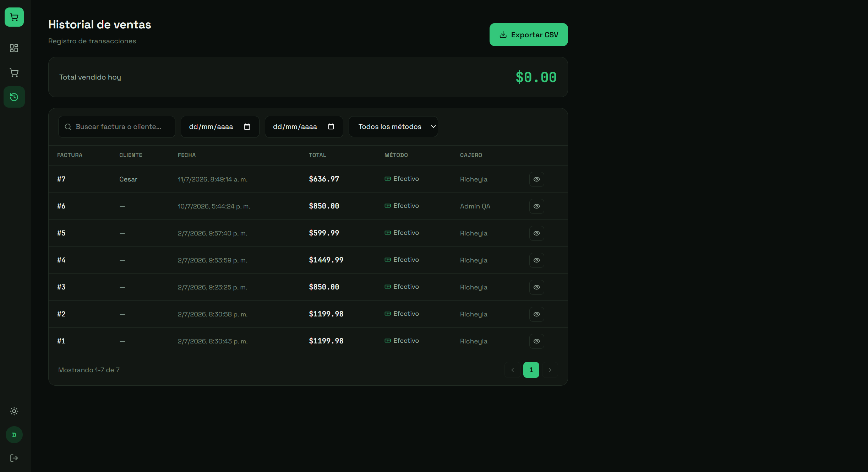Click the CLIENTE column header
This screenshot has height=472, width=868.
click(x=131, y=155)
